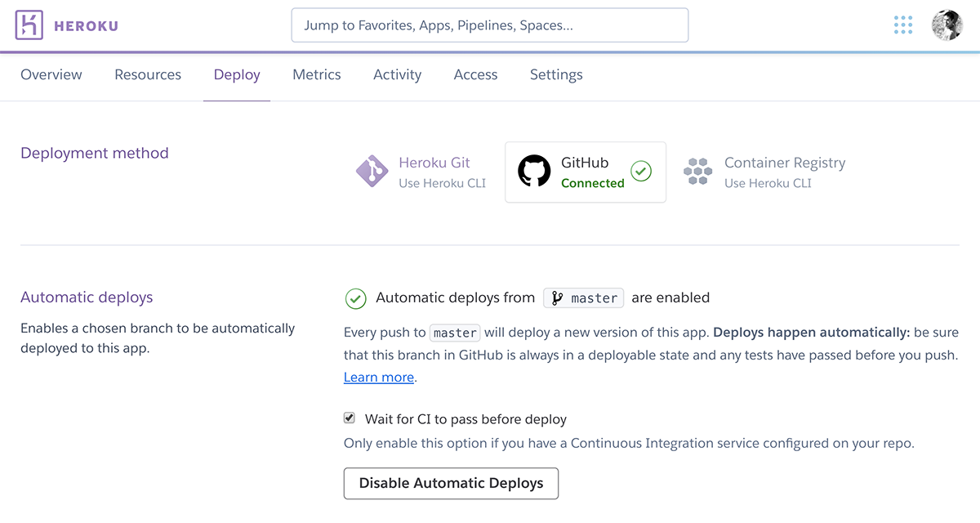Image resolution: width=980 pixels, height=523 pixels.
Task: Toggle Wait for CI to pass checkbox
Action: 350,418
